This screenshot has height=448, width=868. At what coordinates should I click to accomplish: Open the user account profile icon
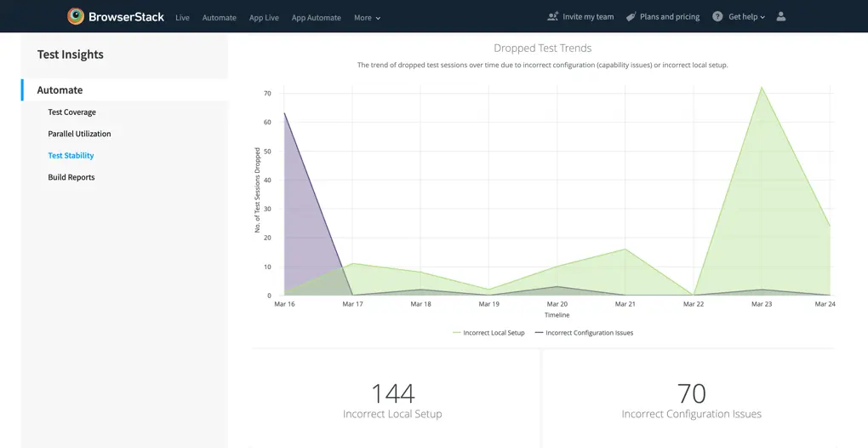click(782, 16)
